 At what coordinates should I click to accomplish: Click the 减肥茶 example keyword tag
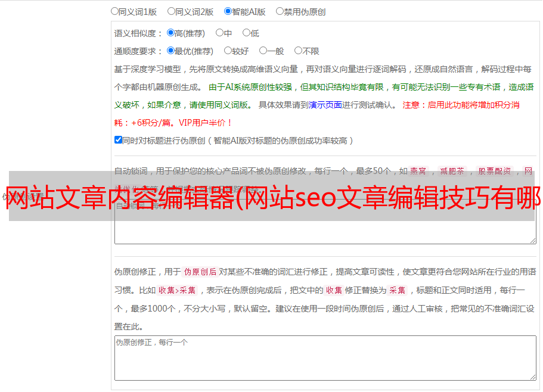(452, 171)
